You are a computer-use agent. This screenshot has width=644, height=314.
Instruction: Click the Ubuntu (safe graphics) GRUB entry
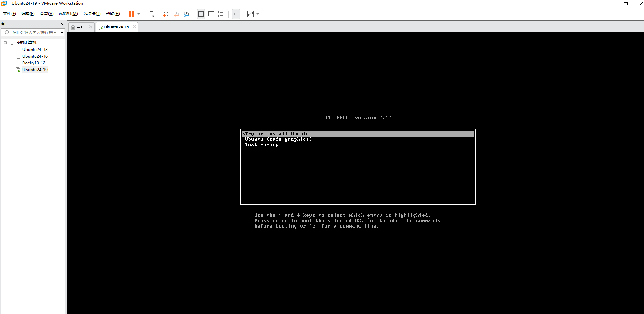pos(278,139)
